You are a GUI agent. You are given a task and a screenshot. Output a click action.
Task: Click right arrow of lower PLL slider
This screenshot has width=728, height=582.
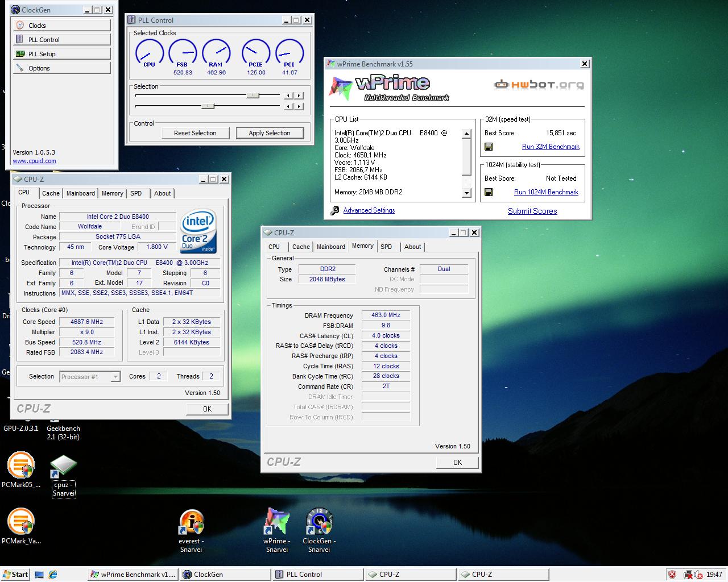[299, 106]
